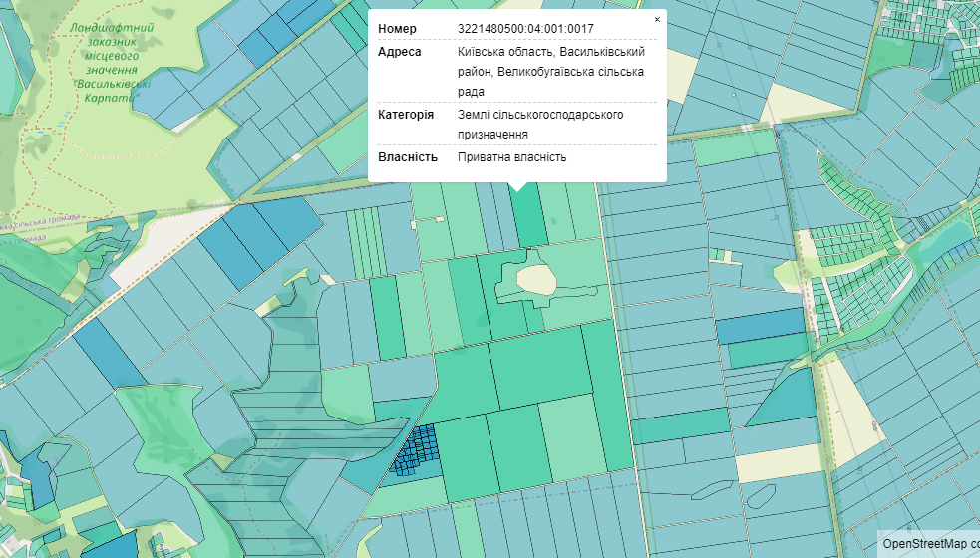
Task: Click the cadastral number 3221480500:04:001:0017
Action: coord(525,29)
